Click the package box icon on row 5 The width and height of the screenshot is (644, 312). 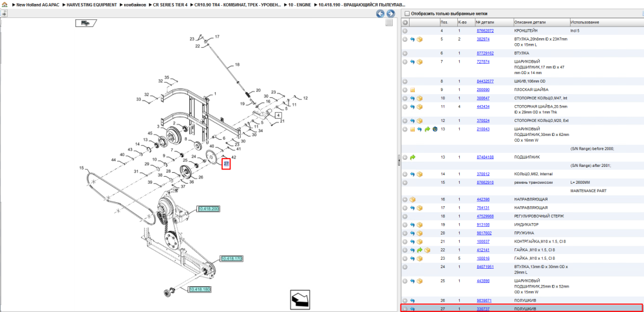click(420, 39)
